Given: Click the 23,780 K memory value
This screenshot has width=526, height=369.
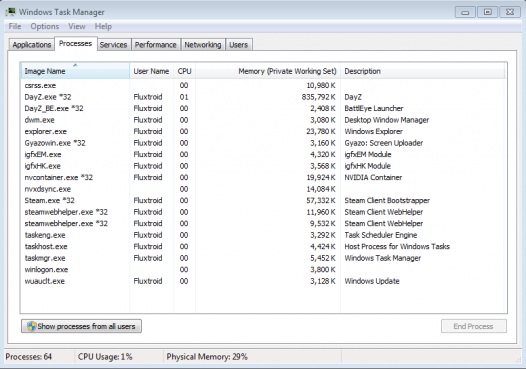Looking at the screenshot, I should (x=321, y=131).
